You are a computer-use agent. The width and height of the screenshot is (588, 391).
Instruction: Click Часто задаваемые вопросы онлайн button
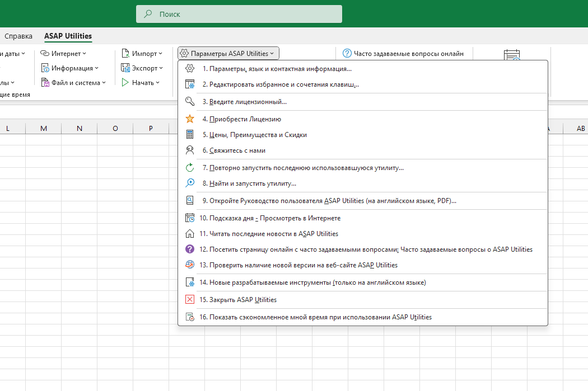point(403,54)
